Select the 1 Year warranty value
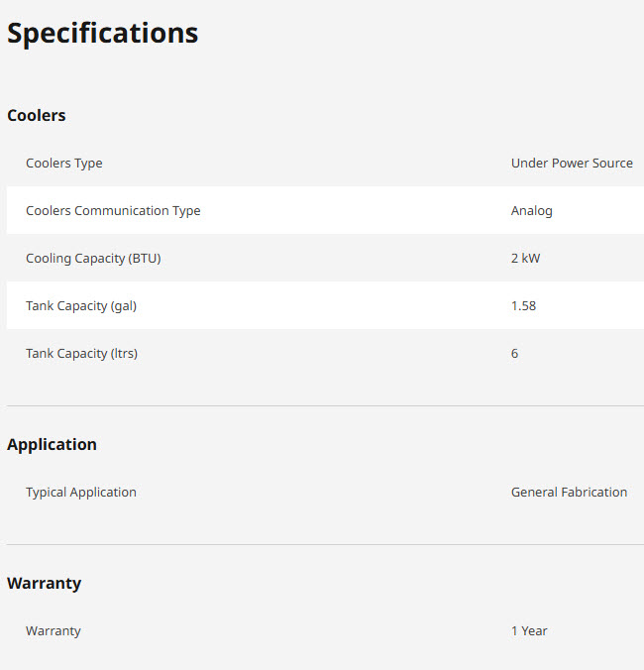This screenshot has width=644, height=670. coord(529,630)
